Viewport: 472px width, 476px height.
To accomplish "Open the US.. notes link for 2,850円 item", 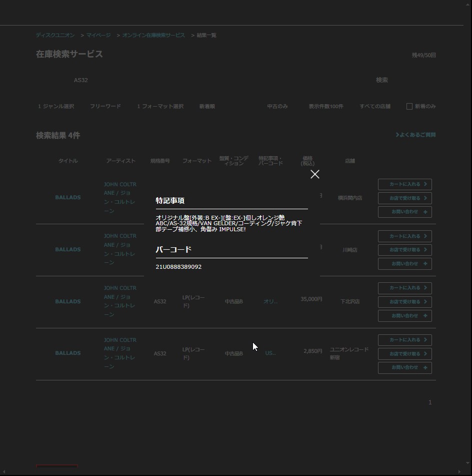I will click(x=270, y=353).
